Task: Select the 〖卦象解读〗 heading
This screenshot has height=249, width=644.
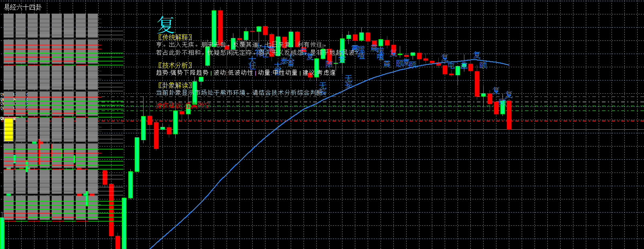Action: [x=175, y=85]
